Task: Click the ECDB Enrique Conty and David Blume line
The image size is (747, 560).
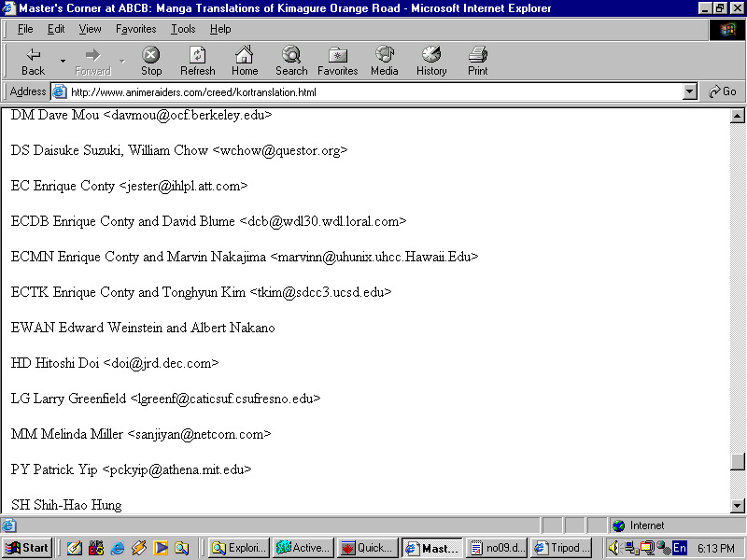Action: pyautogui.click(x=208, y=221)
